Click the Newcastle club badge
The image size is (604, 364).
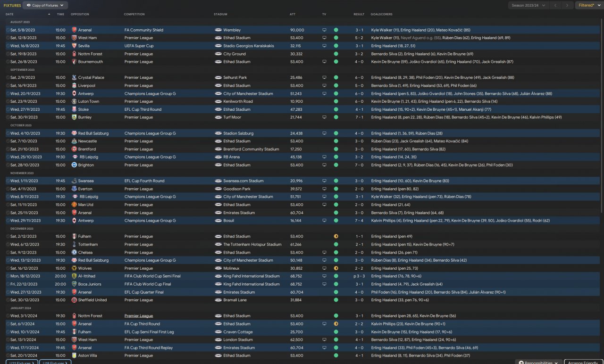pyautogui.click(x=74, y=141)
